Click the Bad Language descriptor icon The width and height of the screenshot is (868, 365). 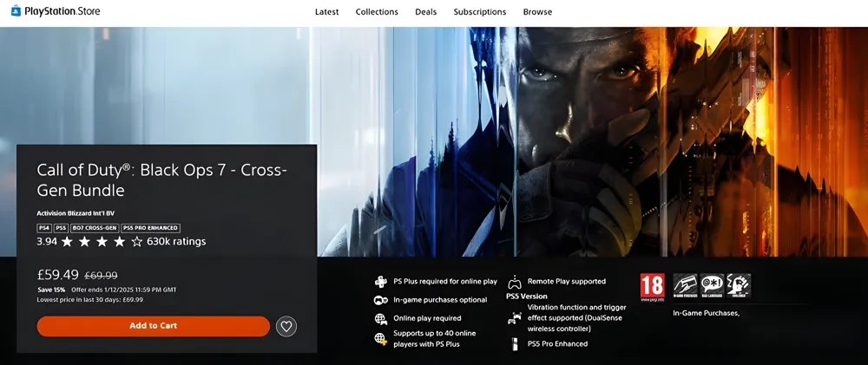point(713,286)
